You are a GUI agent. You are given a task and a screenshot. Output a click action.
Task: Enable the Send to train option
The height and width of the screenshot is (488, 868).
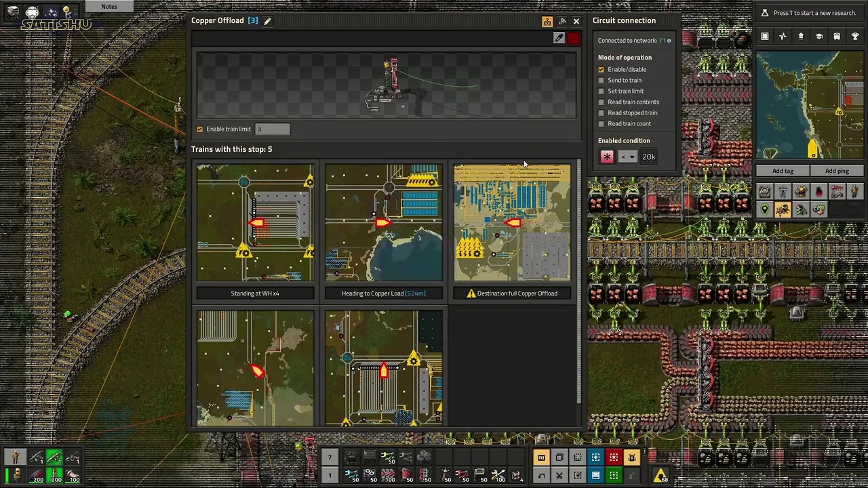[601, 81]
